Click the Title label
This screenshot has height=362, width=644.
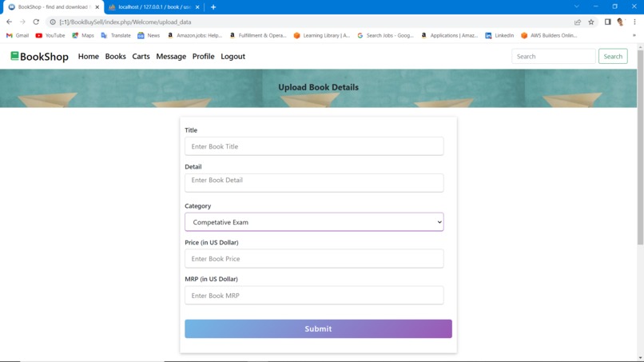pos(191,129)
